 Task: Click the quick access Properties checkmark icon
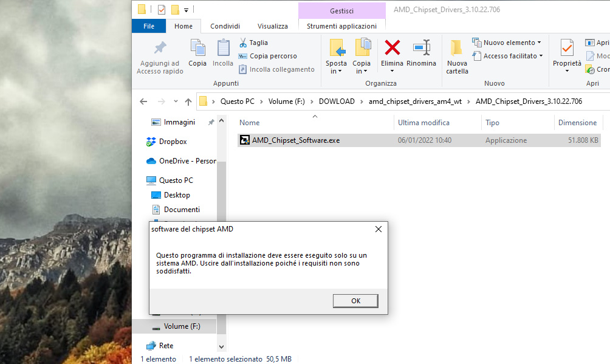tap(162, 9)
